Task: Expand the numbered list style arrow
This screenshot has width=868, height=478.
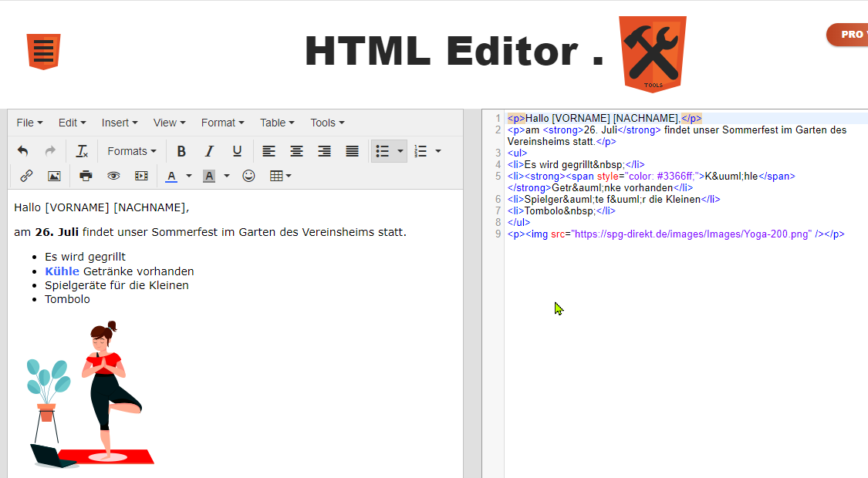Action: coord(438,151)
